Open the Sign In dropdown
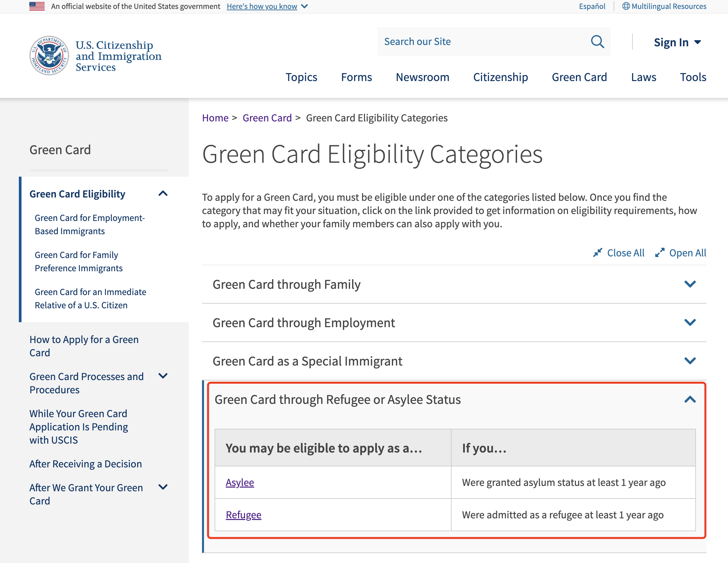This screenshot has width=728, height=563. [x=677, y=42]
